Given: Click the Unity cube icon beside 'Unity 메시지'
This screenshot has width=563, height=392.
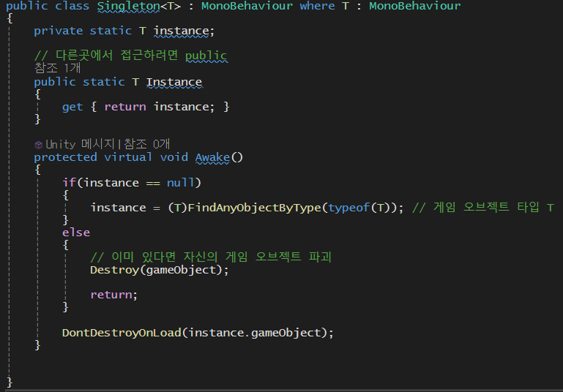Looking at the screenshot, I should click(38, 145).
